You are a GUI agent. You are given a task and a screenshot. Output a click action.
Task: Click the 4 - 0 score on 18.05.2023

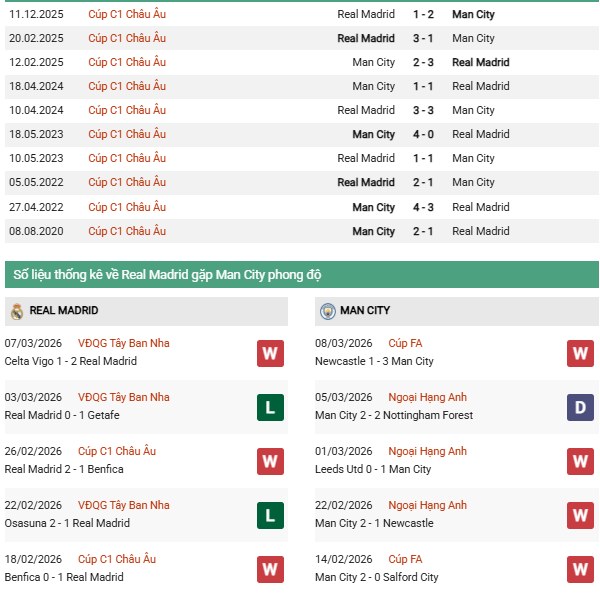point(424,135)
